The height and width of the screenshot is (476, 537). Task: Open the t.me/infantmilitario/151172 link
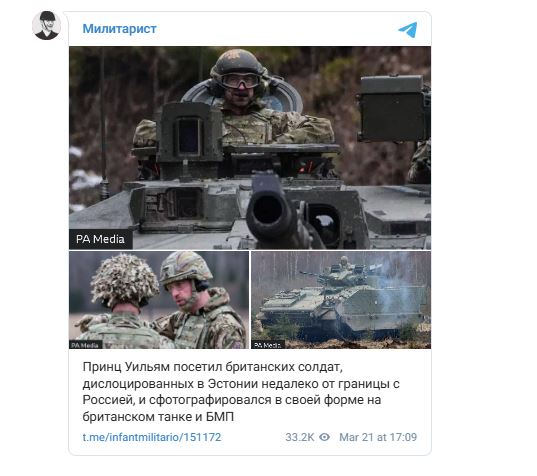(x=152, y=437)
